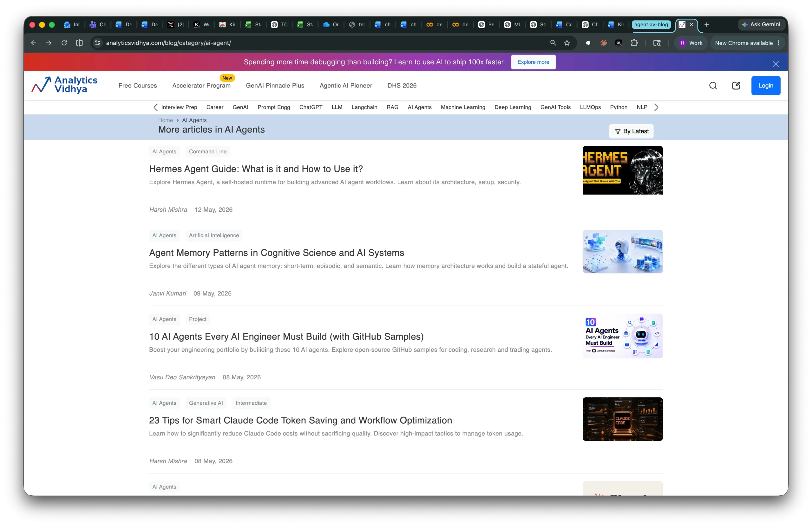
Task: Open the By Latest filter dropdown
Action: click(631, 131)
